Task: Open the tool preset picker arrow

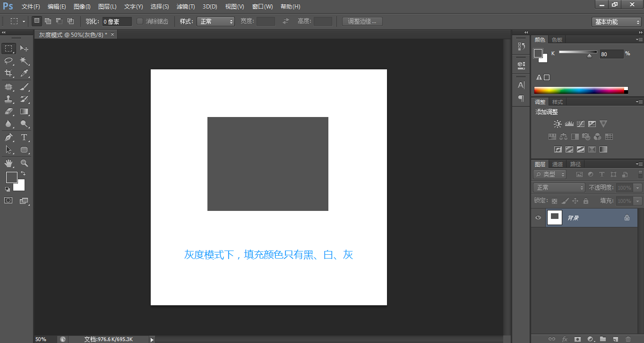Action: coord(24,21)
